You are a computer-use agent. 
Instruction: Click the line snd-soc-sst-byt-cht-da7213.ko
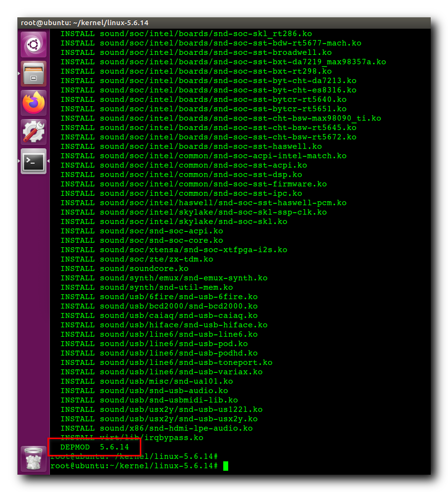pyautogui.click(x=208, y=81)
